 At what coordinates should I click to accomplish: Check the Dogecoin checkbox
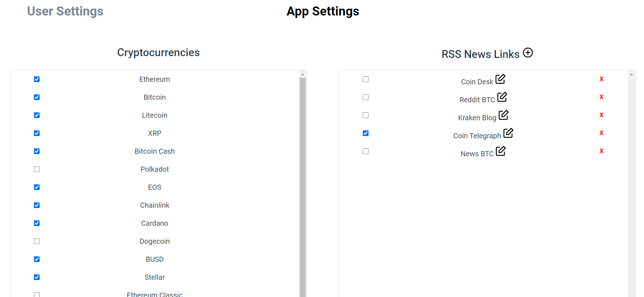click(37, 241)
